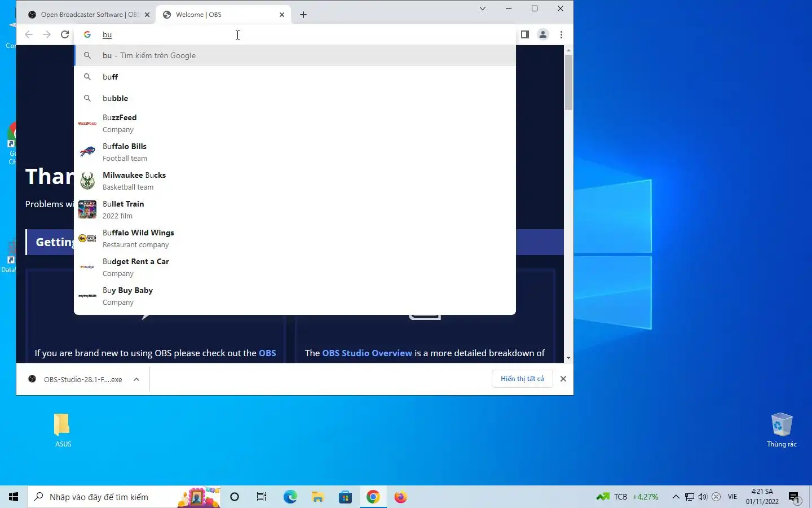Open the ASUS desktop folder
The width and height of the screenshot is (812, 508).
63,430
